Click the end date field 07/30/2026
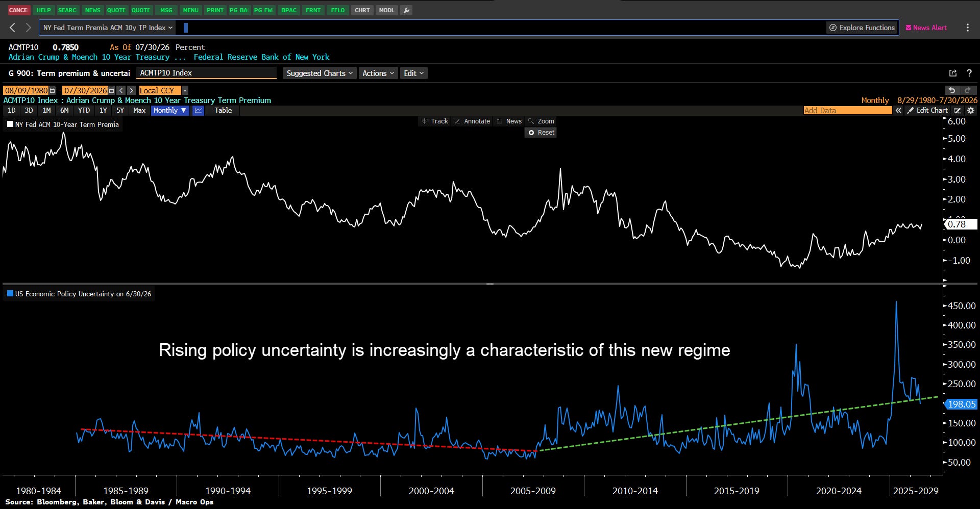The width and height of the screenshot is (980, 509). (85, 90)
